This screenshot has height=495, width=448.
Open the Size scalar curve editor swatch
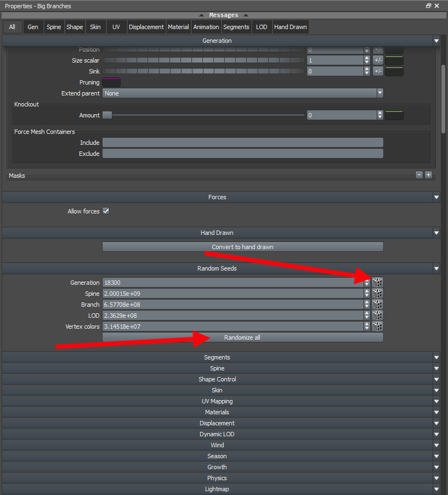click(394, 60)
